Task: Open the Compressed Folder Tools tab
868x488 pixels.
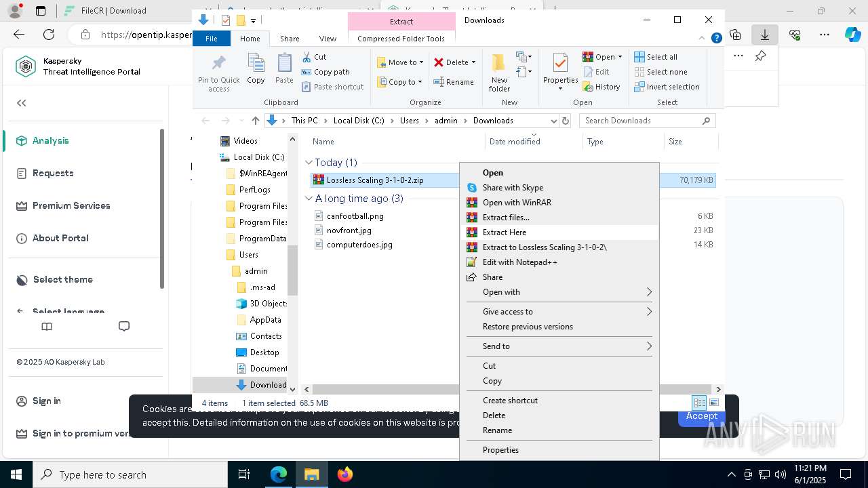Action: (x=401, y=39)
